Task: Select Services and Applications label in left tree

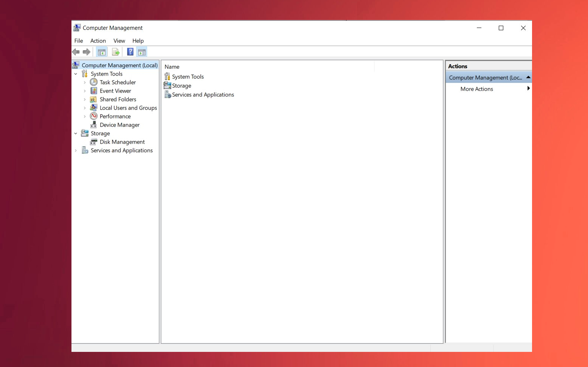Action: click(122, 150)
